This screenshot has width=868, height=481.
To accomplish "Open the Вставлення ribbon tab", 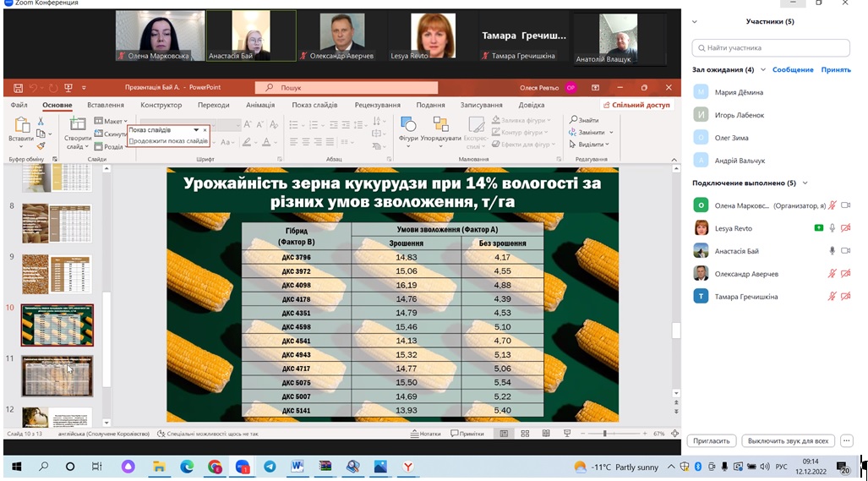I will tap(105, 105).
